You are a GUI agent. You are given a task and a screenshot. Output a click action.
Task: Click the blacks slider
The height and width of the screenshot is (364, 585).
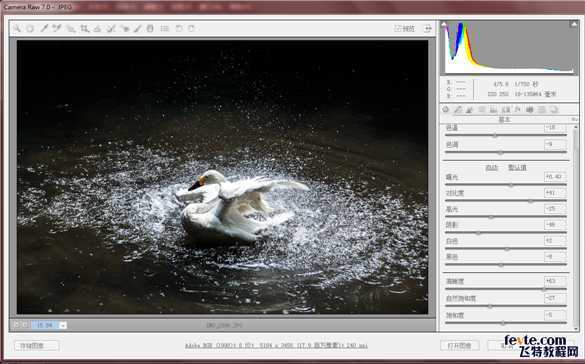pos(506,265)
